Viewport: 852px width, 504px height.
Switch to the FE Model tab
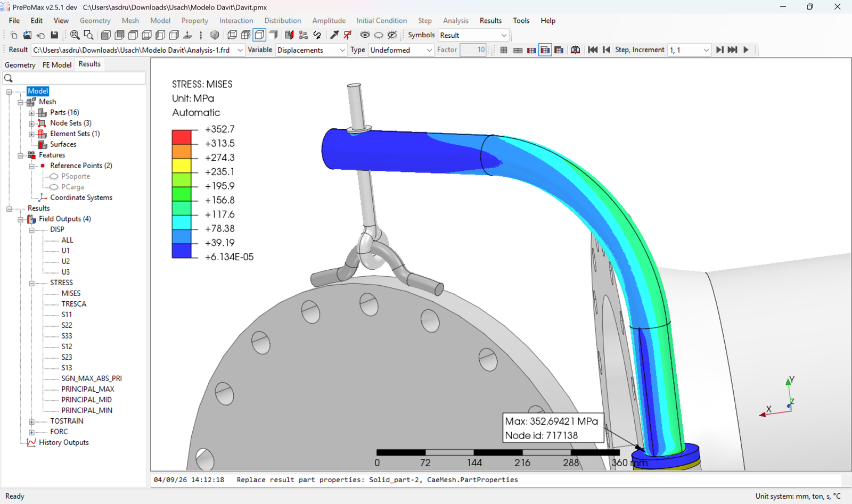57,64
